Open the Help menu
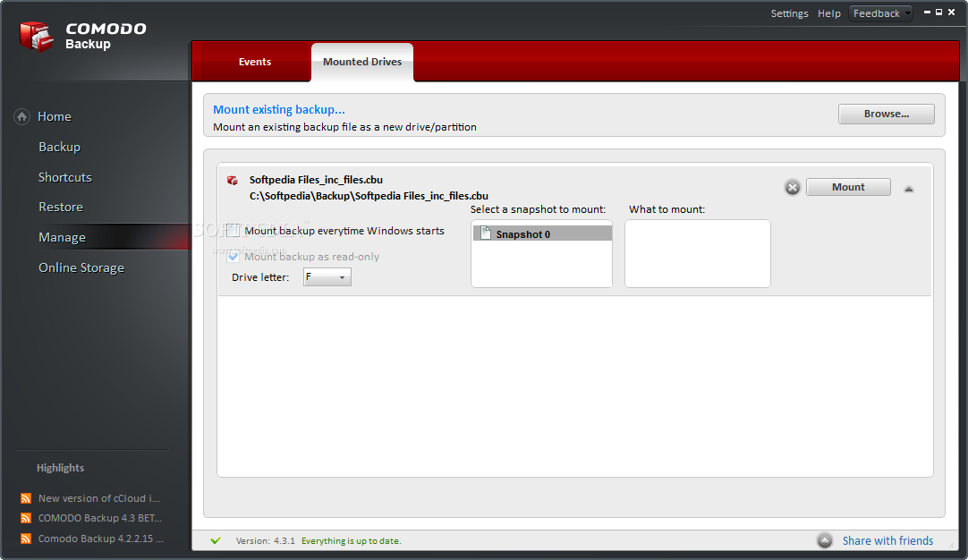The width and height of the screenshot is (968, 560). pyautogui.click(x=829, y=13)
